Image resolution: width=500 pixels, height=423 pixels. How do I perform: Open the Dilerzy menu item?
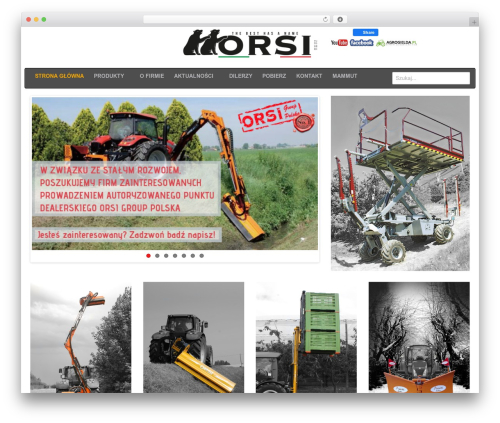pos(240,76)
